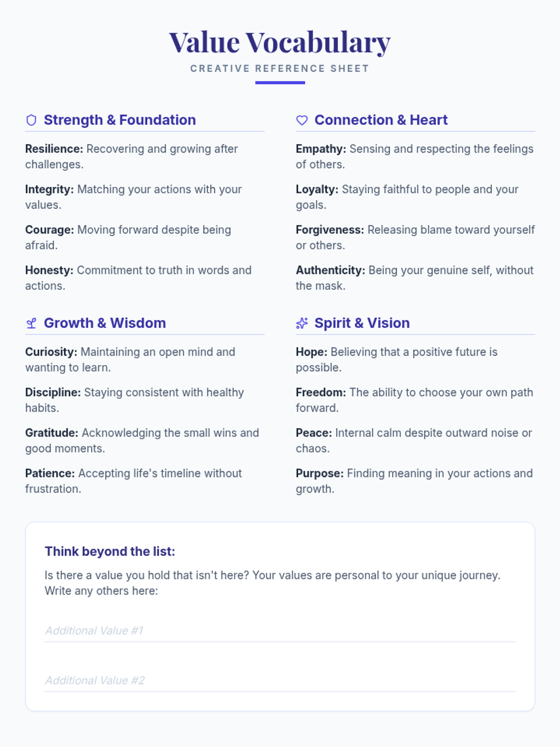Screen dimensions: 560x747
Task: Click the Creative Reference Sheet subtitle
Action: pyautogui.click(x=280, y=69)
